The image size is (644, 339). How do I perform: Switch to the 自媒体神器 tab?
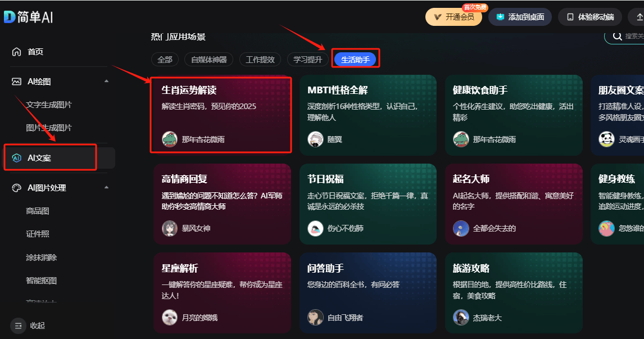pyautogui.click(x=208, y=60)
